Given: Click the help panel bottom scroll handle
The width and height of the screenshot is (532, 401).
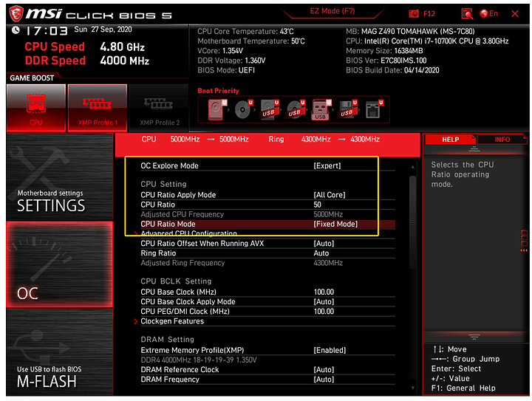Looking at the screenshot, I should point(474,337).
